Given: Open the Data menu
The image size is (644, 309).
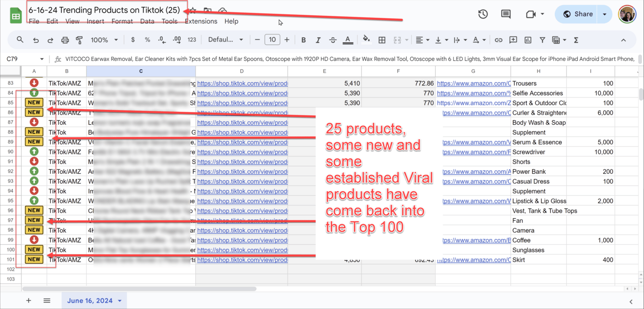Looking at the screenshot, I should pyautogui.click(x=147, y=21).
